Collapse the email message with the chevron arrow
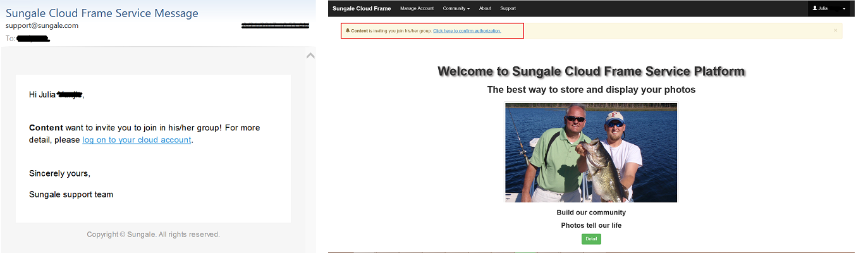 (310, 56)
